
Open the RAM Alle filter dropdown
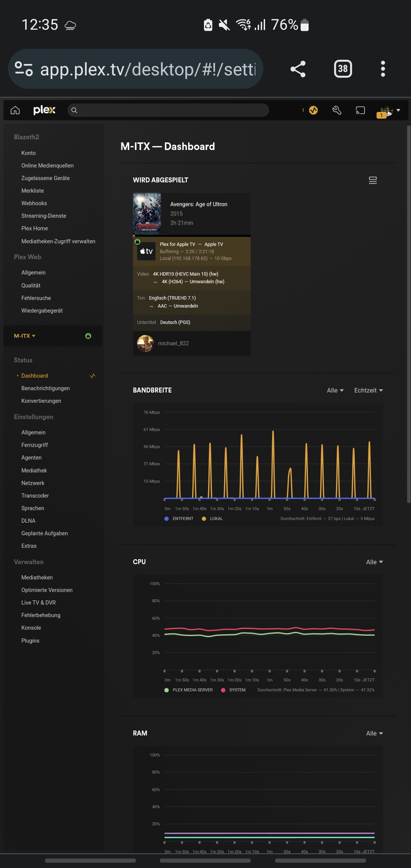coord(374,733)
